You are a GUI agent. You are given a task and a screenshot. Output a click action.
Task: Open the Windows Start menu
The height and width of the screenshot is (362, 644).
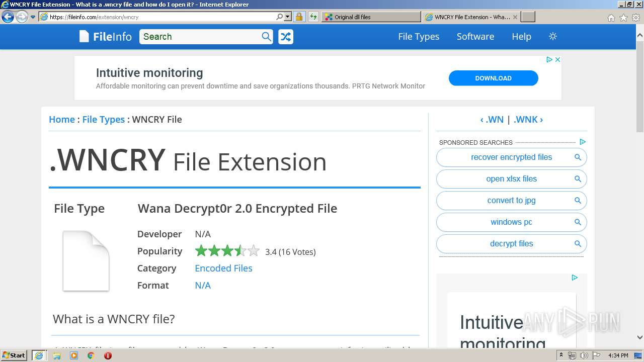point(14,355)
